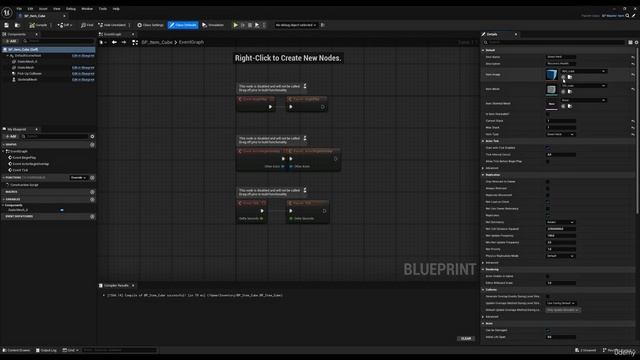Click Browse icon for Item Image

coord(570,77)
